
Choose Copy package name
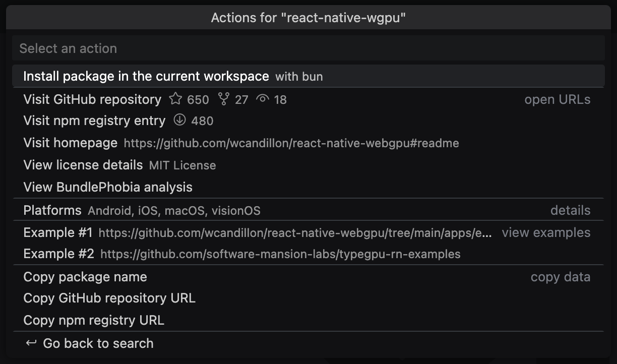pos(308,277)
